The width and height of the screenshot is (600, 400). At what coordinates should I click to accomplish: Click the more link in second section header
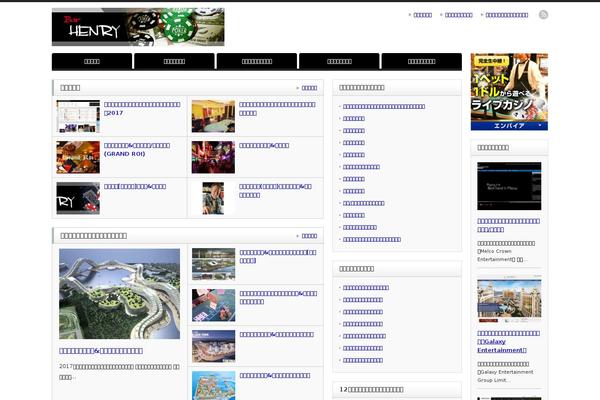click(x=309, y=236)
